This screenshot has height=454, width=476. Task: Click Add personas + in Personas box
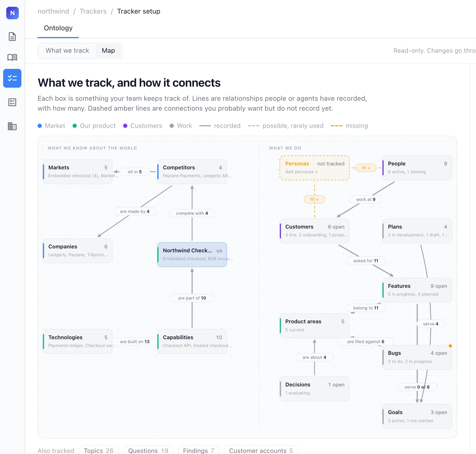(301, 172)
